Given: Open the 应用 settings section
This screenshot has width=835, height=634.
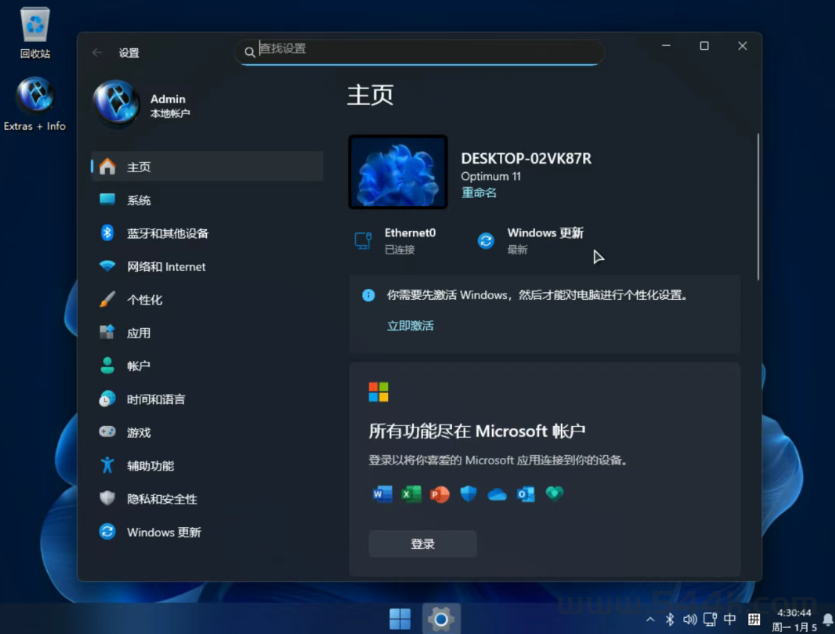Looking at the screenshot, I should click(x=139, y=333).
